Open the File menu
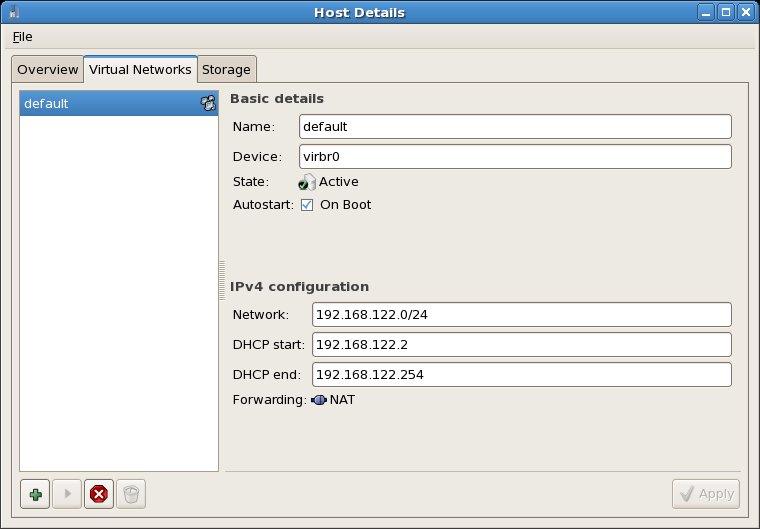The width and height of the screenshot is (760, 529). [22, 37]
